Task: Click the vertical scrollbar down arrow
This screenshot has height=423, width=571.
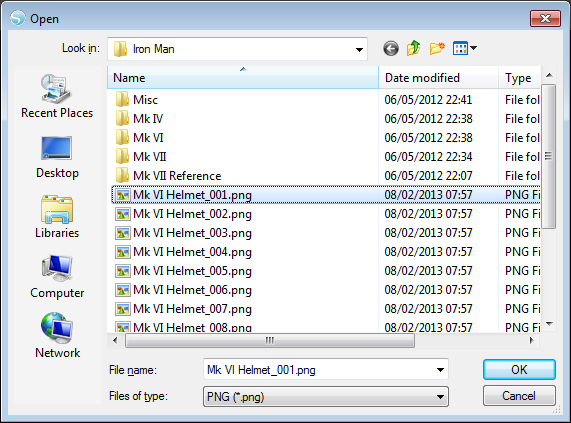Action: click(x=549, y=324)
